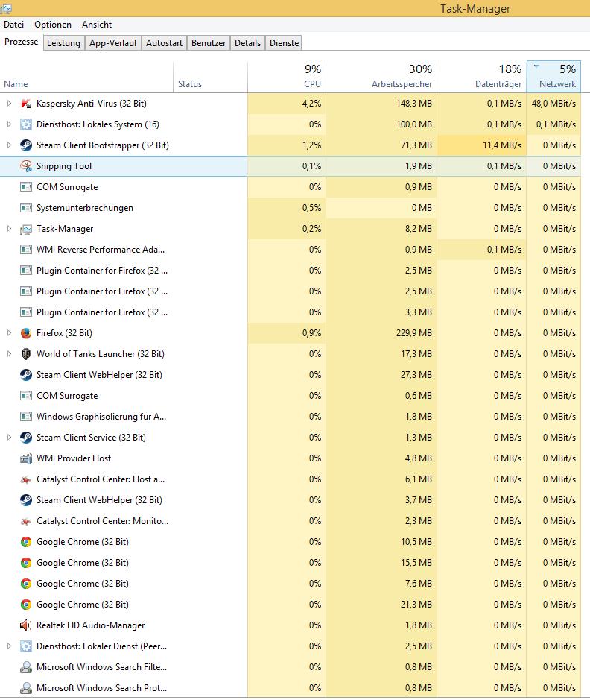Image resolution: width=590 pixels, height=700 pixels.
Task: Expand Steam Client Service group
Action: click(9, 438)
